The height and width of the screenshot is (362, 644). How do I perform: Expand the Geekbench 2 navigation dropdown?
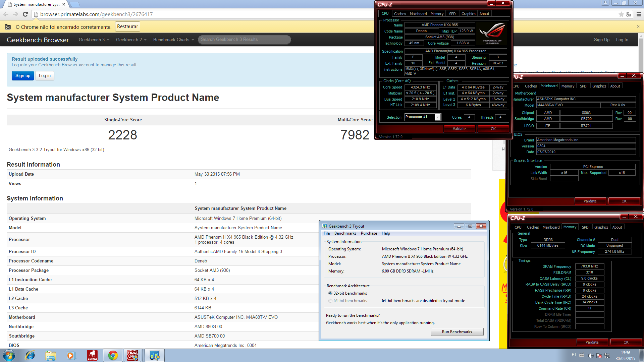[131, 40]
